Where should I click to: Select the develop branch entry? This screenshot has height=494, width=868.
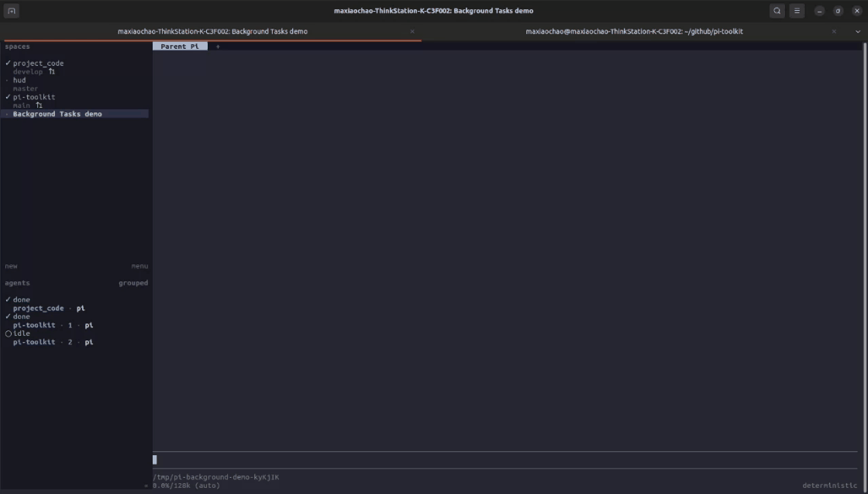(28, 71)
